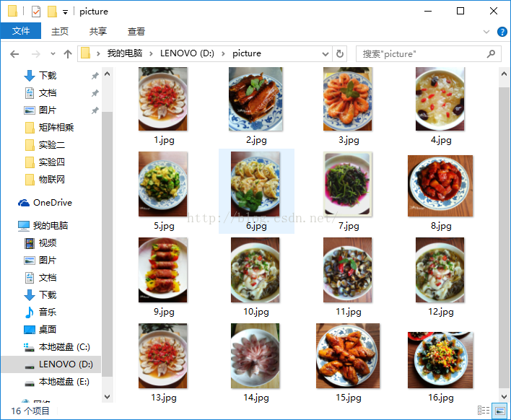This screenshot has height=420, width=511.
Task: Select the 9.jpg thumbnail
Action: pos(162,270)
